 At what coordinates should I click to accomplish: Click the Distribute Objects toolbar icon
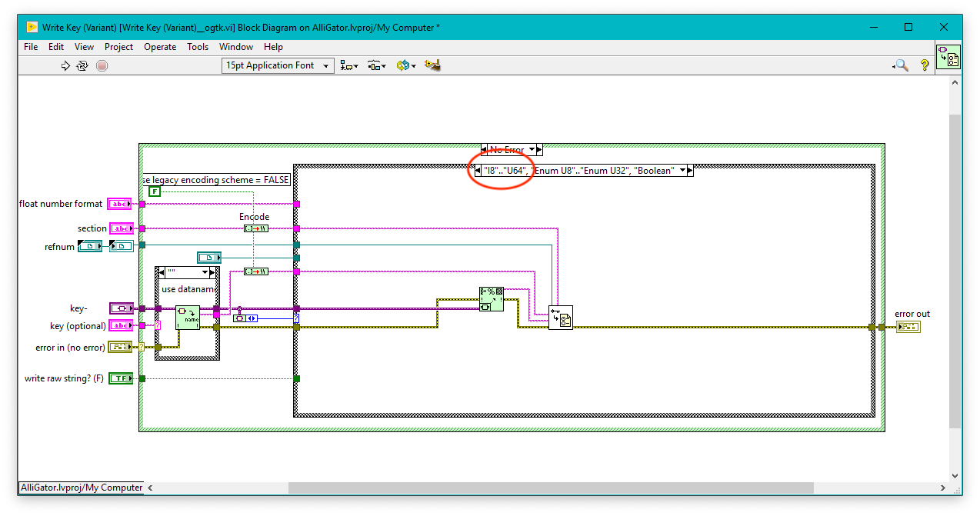click(x=375, y=65)
